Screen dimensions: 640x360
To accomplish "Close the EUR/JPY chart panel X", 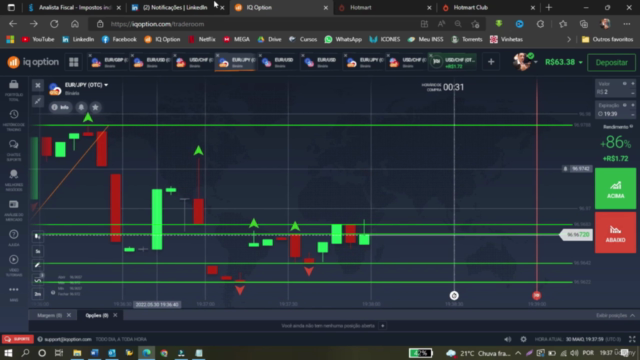I will click(x=38, y=85).
